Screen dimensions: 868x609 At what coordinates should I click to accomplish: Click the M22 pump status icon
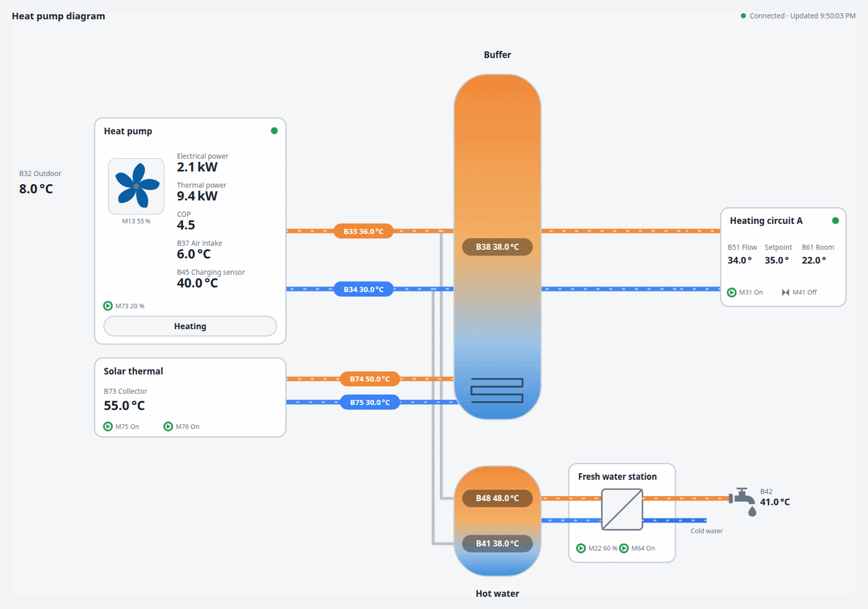pos(581,548)
